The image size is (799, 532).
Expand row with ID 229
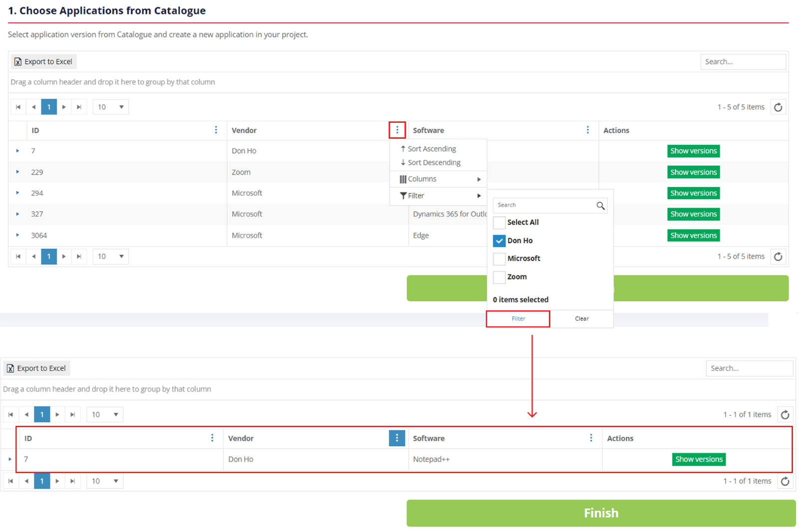point(17,172)
